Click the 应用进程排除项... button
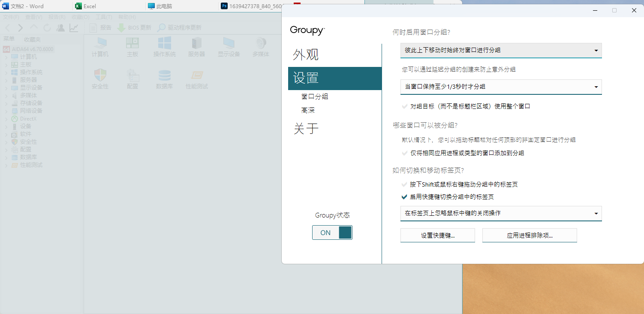 pyautogui.click(x=529, y=235)
